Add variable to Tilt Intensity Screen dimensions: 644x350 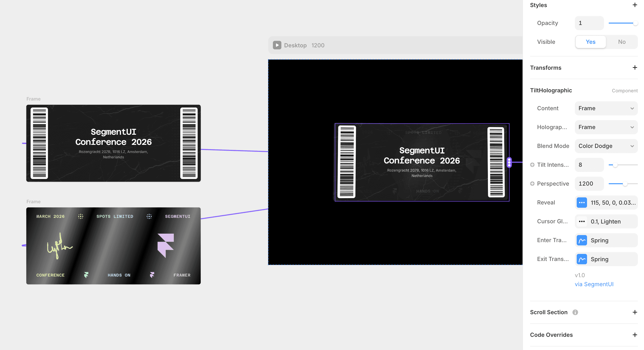tap(532, 165)
